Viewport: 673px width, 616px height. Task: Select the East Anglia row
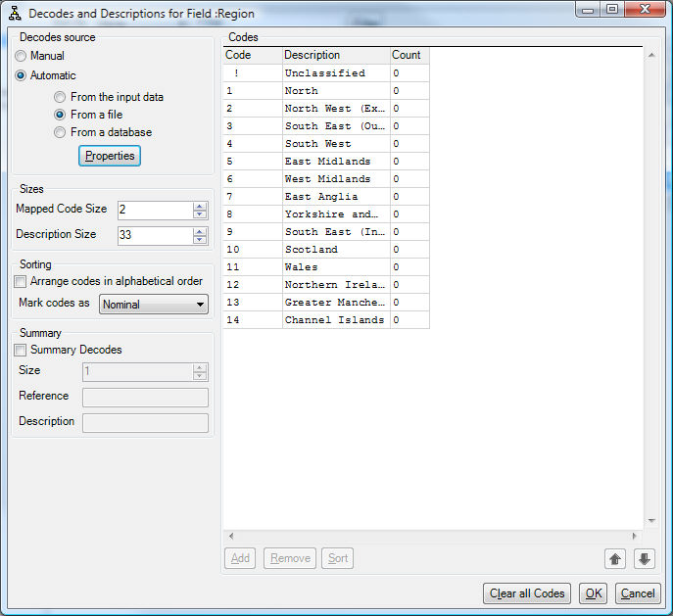pos(326,197)
